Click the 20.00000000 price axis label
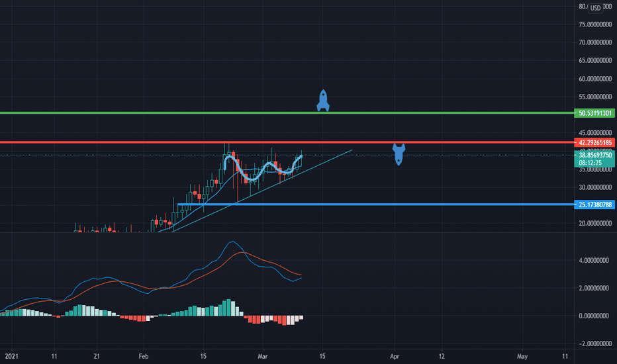This screenshot has height=364, width=617. 595,223
